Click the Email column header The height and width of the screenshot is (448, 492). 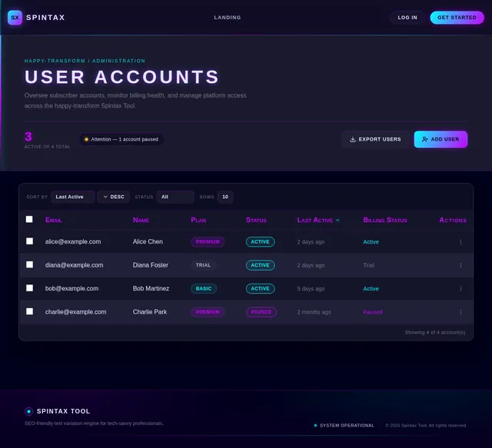coord(53,221)
